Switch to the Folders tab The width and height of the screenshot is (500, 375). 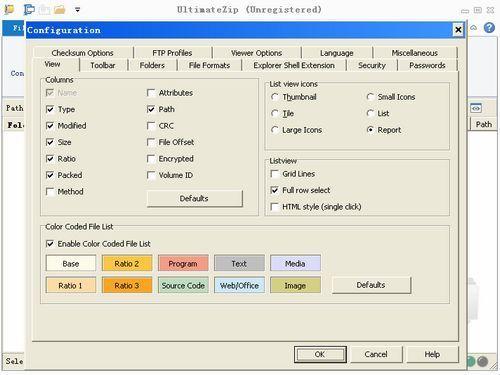pos(152,65)
